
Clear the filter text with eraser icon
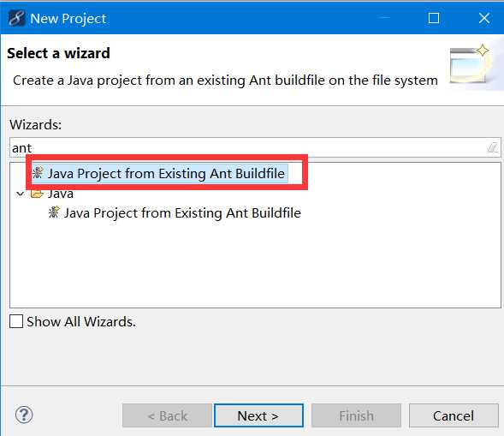point(492,147)
